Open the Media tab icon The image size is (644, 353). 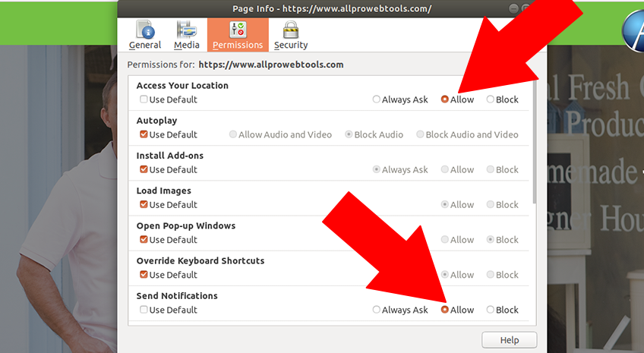(x=187, y=29)
